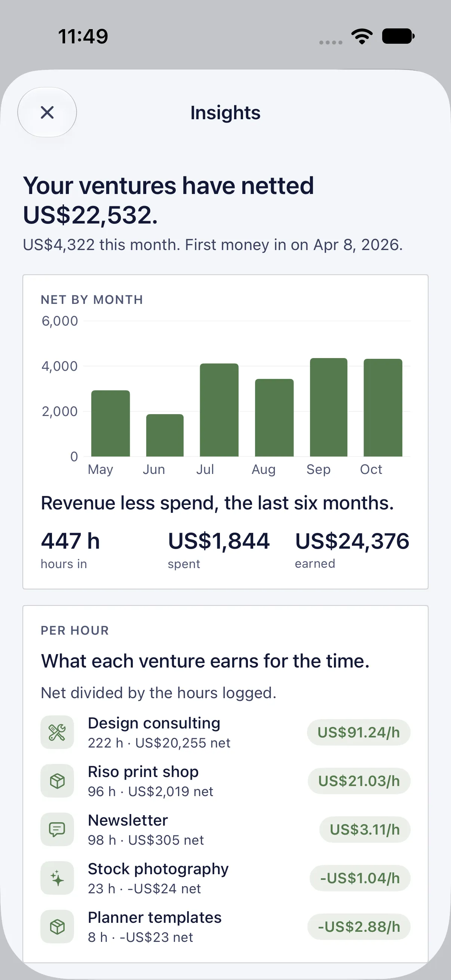Viewport: 451px width, 980px height.
Task: Tap the -US$1.04/h rate badge
Action: tap(360, 878)
